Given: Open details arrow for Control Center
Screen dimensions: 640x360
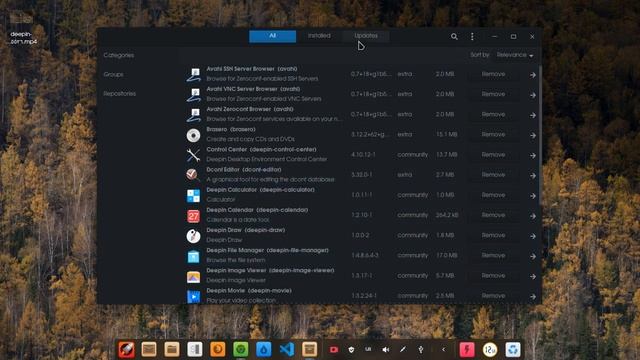Looking at the screenshot, I should click(533, 156).
